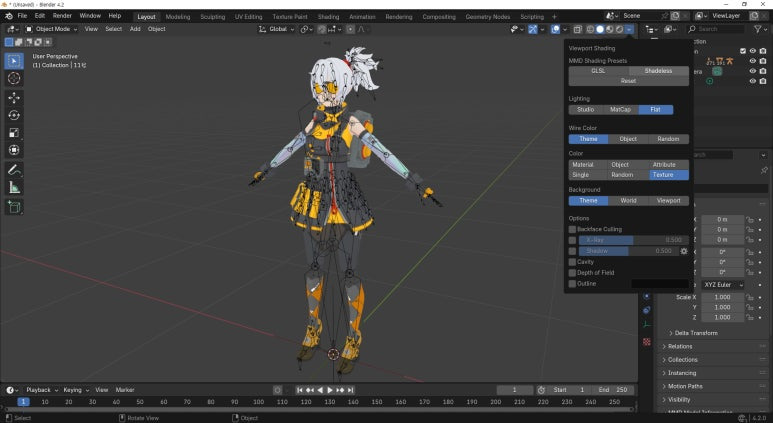Enable the Outline checkbox
The image size is (773, 423).
click(x=572, y=283)
